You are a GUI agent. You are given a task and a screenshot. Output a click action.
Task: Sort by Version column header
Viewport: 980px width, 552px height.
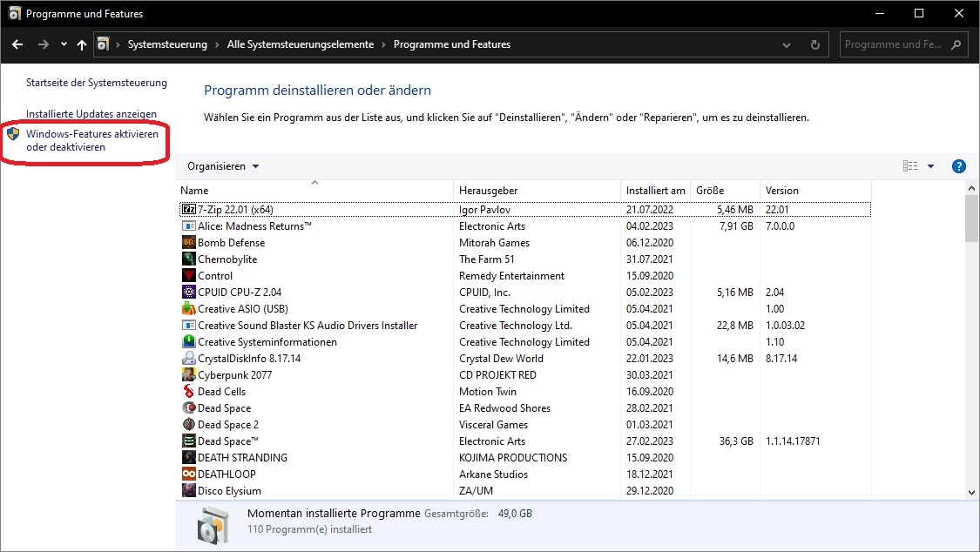(815, 191)
